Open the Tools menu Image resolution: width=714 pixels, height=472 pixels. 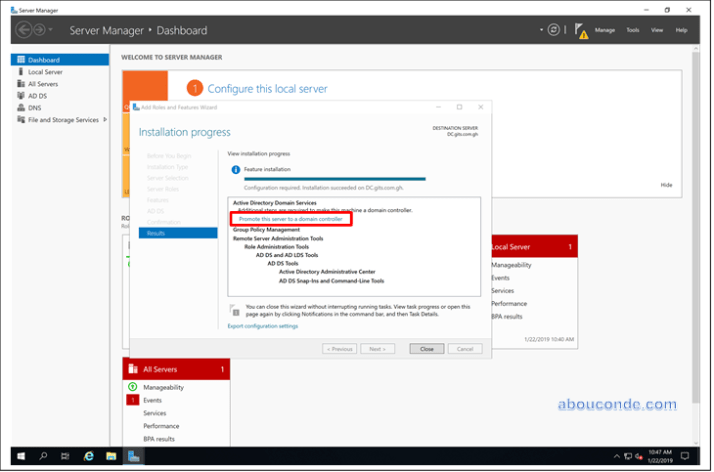(x=632, y=31)
